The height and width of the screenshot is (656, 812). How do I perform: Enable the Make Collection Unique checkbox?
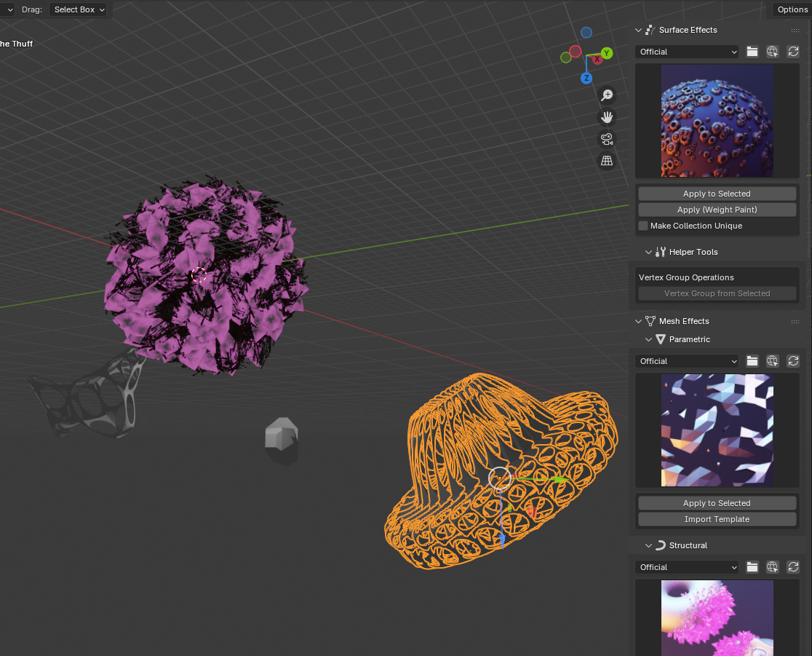pos(643,226)
